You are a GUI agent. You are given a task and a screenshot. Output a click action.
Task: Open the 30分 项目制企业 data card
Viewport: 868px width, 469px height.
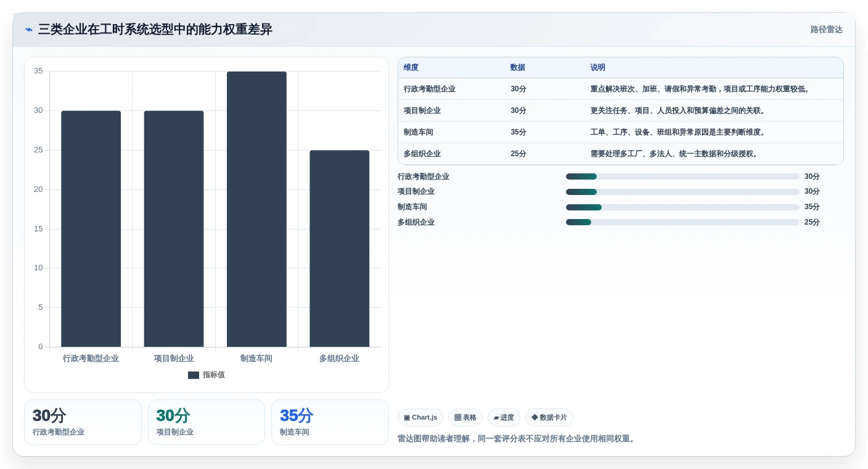pos(207,422)
